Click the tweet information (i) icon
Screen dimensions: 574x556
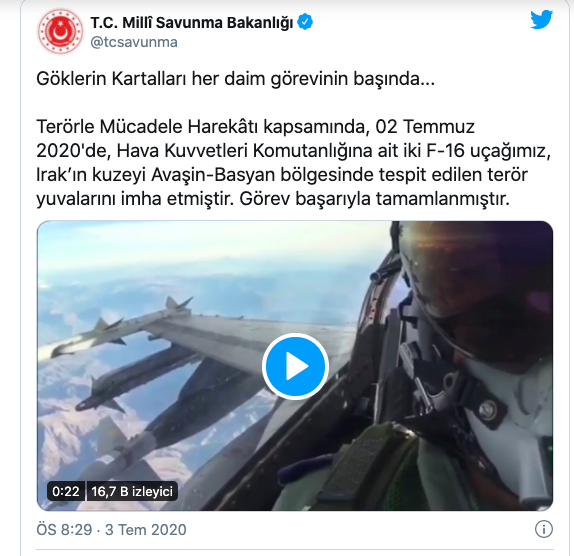(x=544, y=529)
